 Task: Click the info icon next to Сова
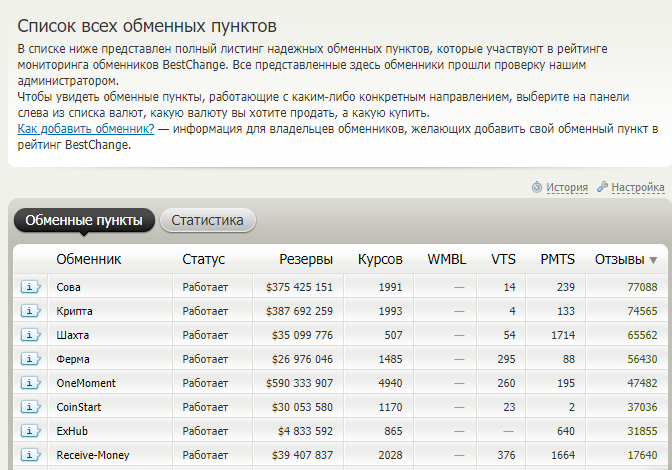tap(30, 287)
